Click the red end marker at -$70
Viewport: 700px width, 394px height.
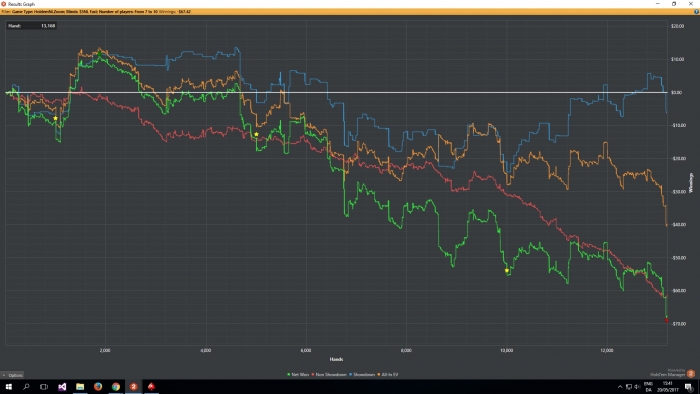tap(667, 320)
